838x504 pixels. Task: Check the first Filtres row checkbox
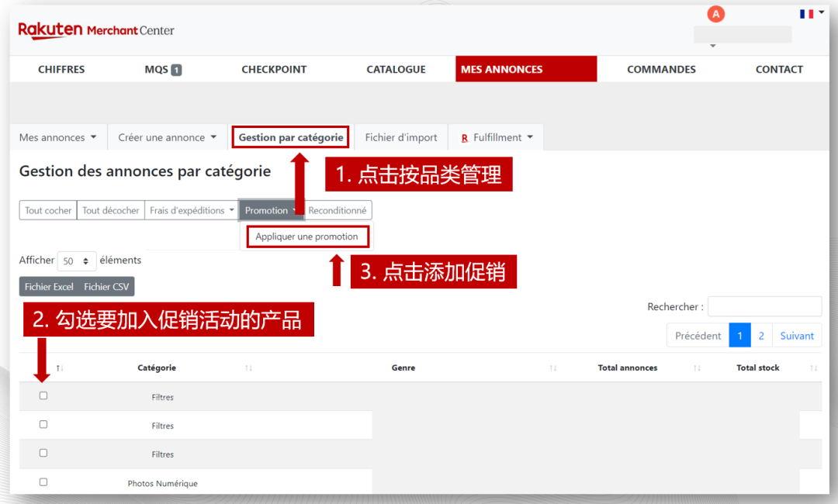(43, 395)
